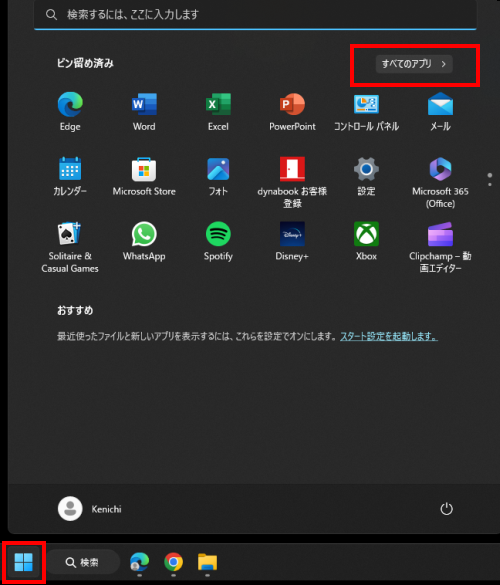Screen dimensions: 500x585
Task: Launch WhatsApp
Action: [144, 241]
